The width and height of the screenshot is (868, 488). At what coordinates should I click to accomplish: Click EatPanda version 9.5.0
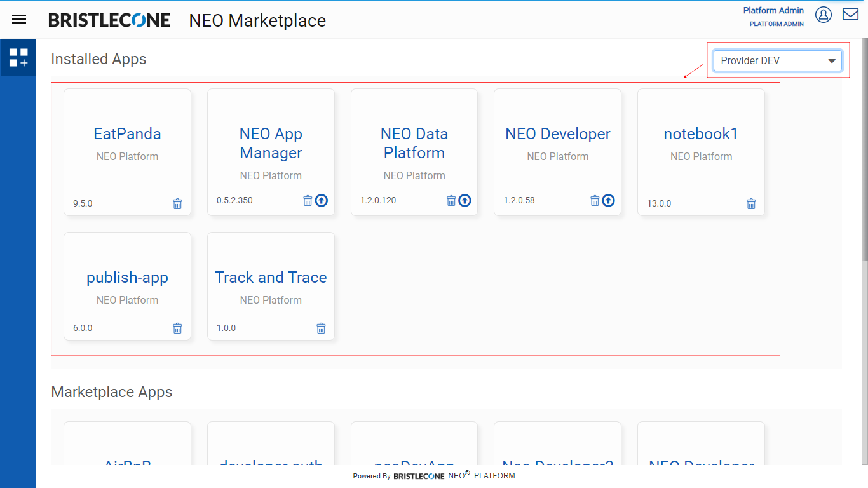[x=83, y=203]
